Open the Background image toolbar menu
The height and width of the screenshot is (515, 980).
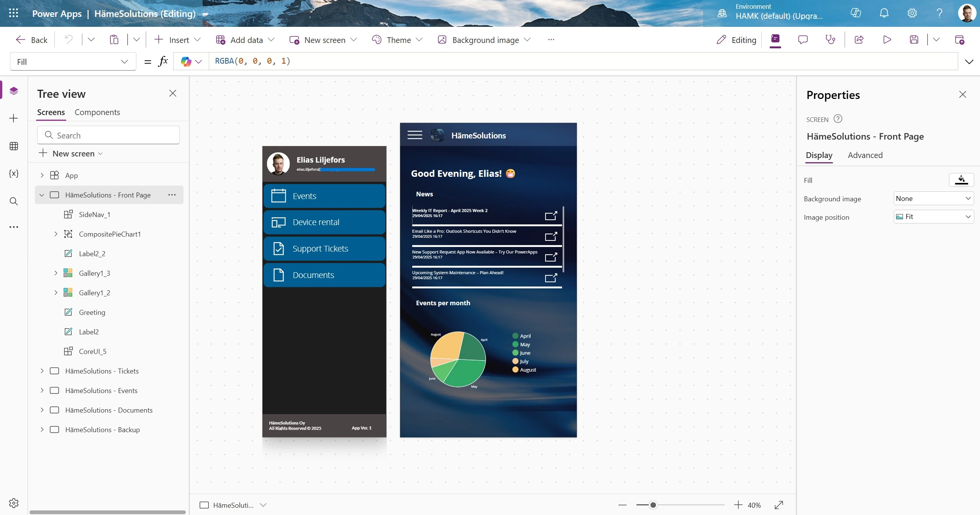[484, 39]
